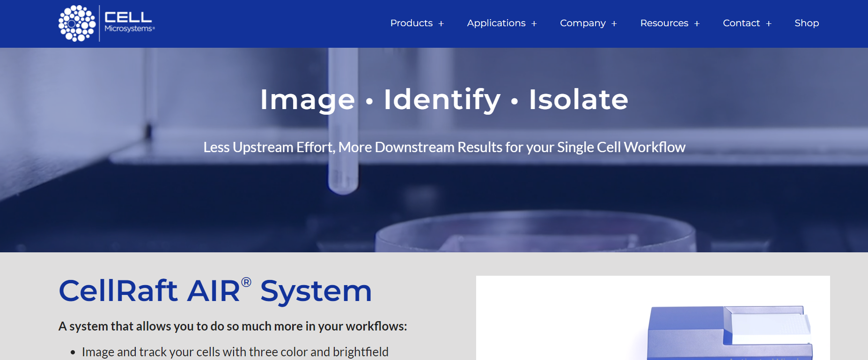Open the Company menu item

582,23
